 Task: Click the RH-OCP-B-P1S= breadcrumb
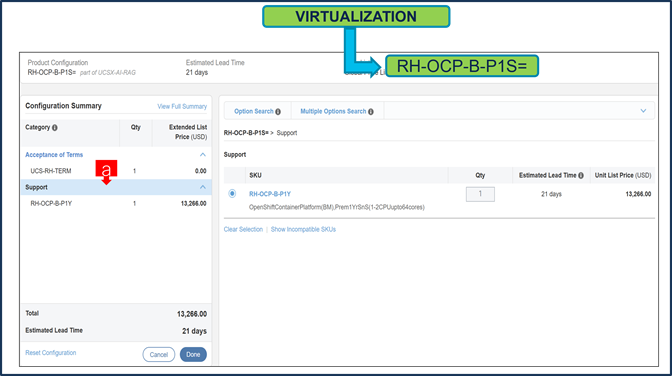click(246, 133)
